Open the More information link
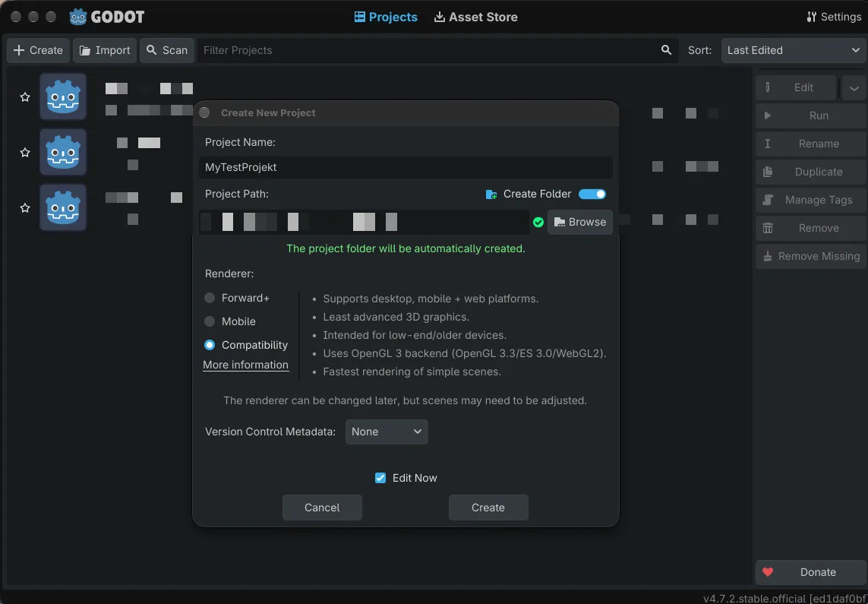Image resolution: width=868 pixels, height=604 pixels. coord(246,365)
